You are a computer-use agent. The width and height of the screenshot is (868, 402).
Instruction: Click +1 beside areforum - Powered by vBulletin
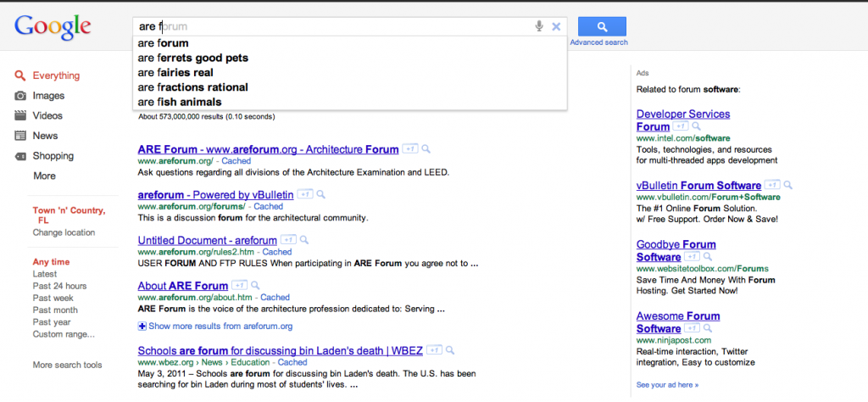click(x=305, y=195)
